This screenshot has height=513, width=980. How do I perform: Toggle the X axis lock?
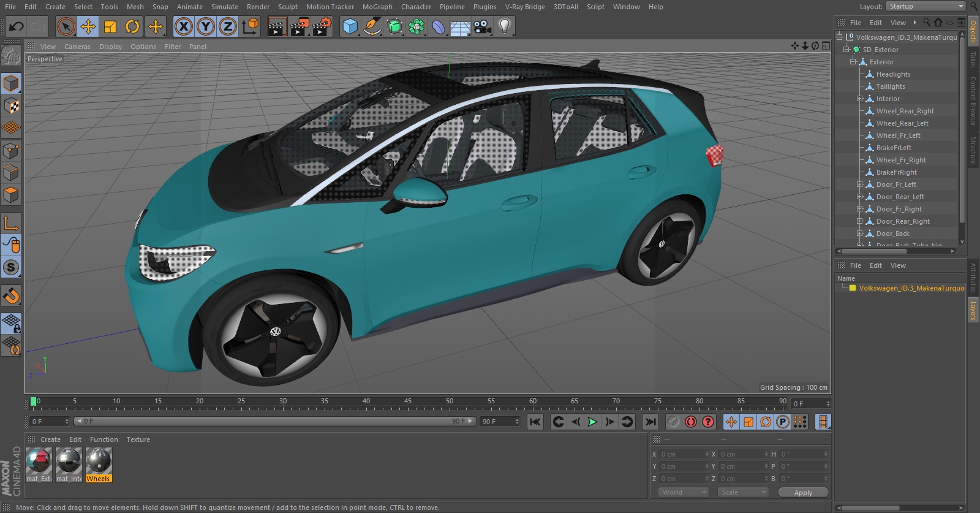183,26
